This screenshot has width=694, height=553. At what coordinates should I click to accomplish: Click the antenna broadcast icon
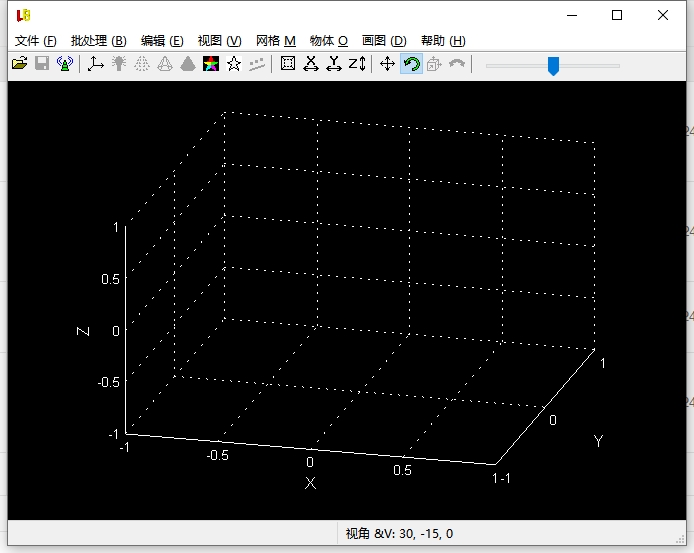(65, 64)
